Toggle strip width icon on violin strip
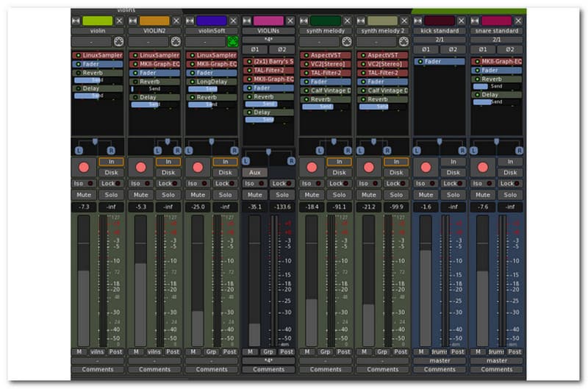Image resolution: width=588 pixels, height=389 pixels. tap(76, 21)
